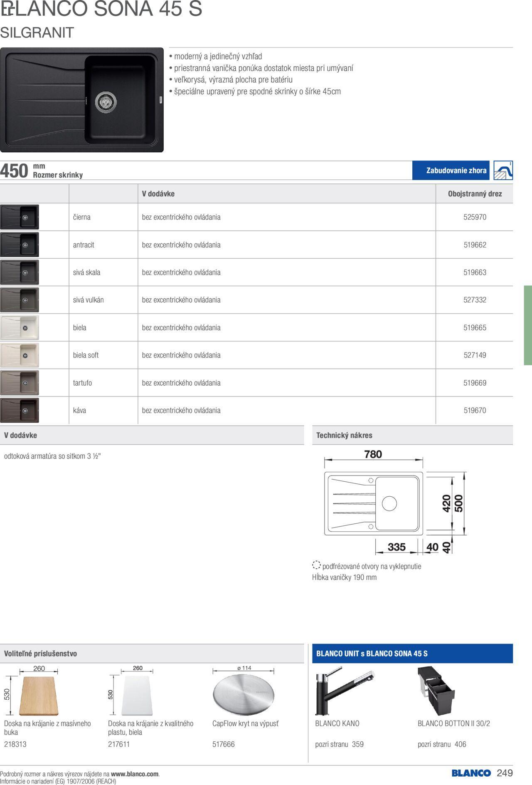Select the BLANCO BOTTON II 30/2 bin image
532x785 pixels.
pos(436,691)
